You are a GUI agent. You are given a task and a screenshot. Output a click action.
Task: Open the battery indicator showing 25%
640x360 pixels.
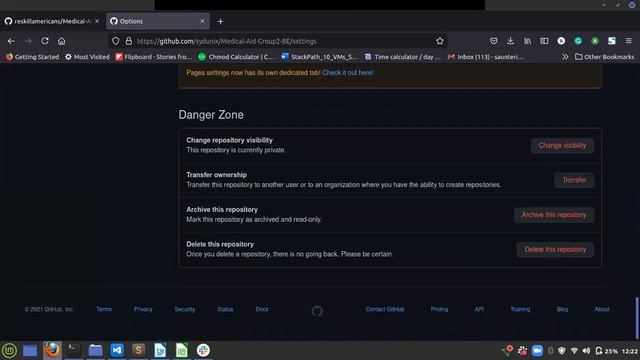607,351
